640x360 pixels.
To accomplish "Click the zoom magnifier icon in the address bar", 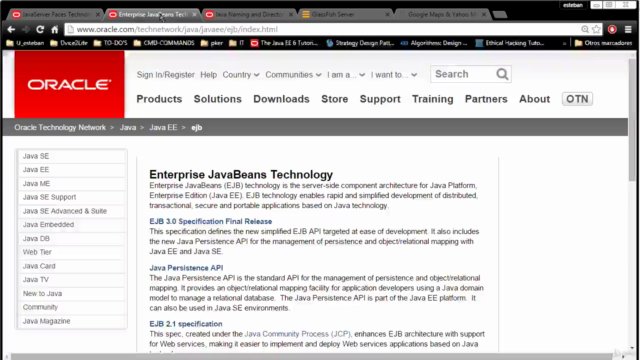I will click(x=585, y=29).
